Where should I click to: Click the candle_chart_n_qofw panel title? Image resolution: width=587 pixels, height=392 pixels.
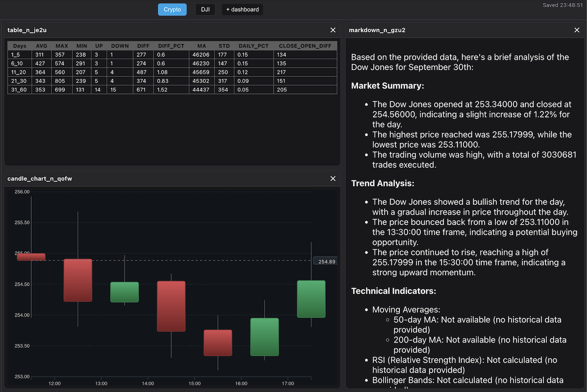click(40, 178)
